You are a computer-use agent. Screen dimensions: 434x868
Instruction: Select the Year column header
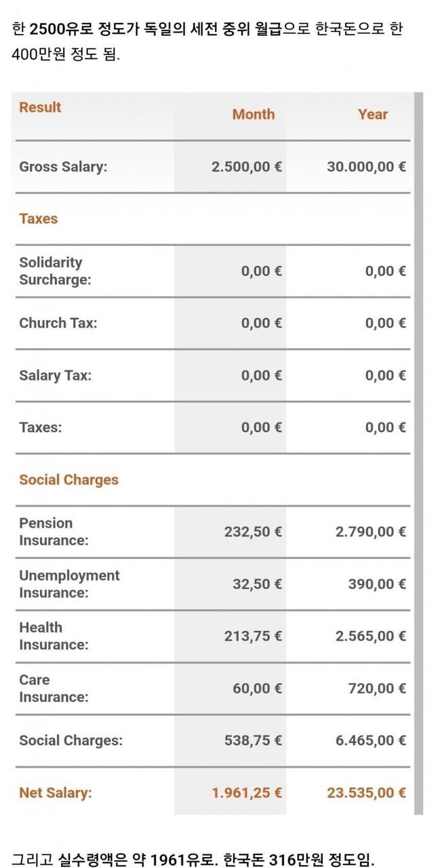coord(372,114)
